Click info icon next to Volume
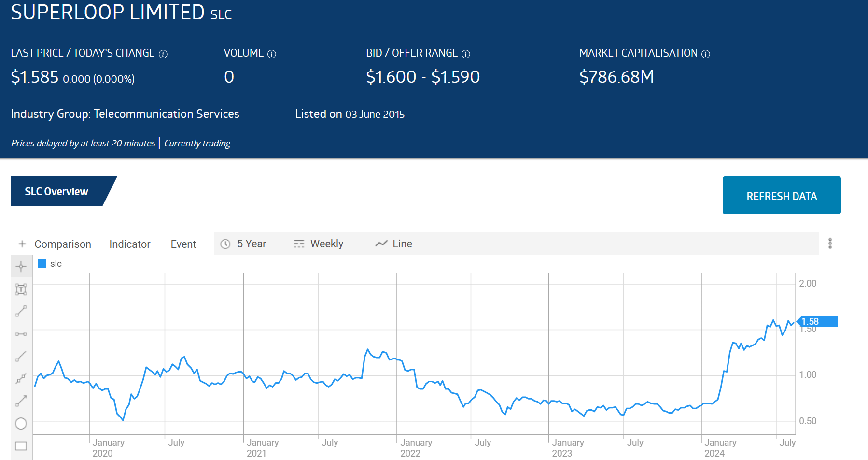This screenshot has width=868, height=460. click(272, 54)
